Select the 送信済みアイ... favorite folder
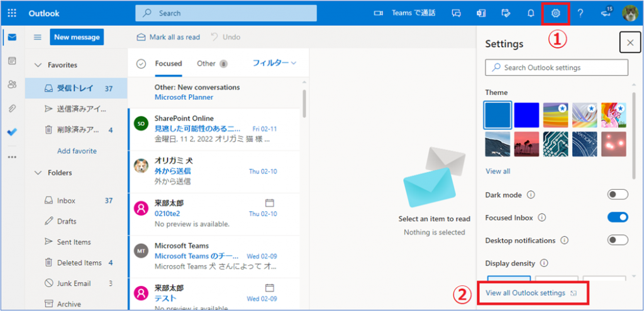Image resolution: width=644 pixels, height=311 pixels. [76, 109]
